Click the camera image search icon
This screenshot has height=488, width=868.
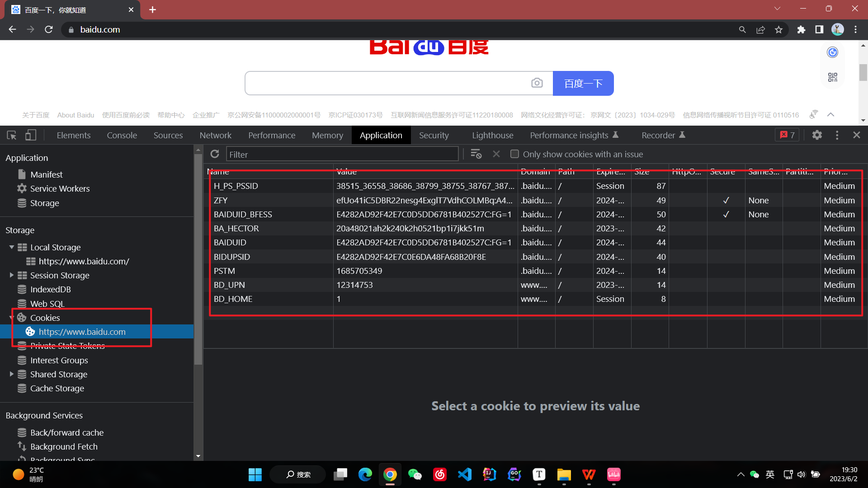coord(537,83)
